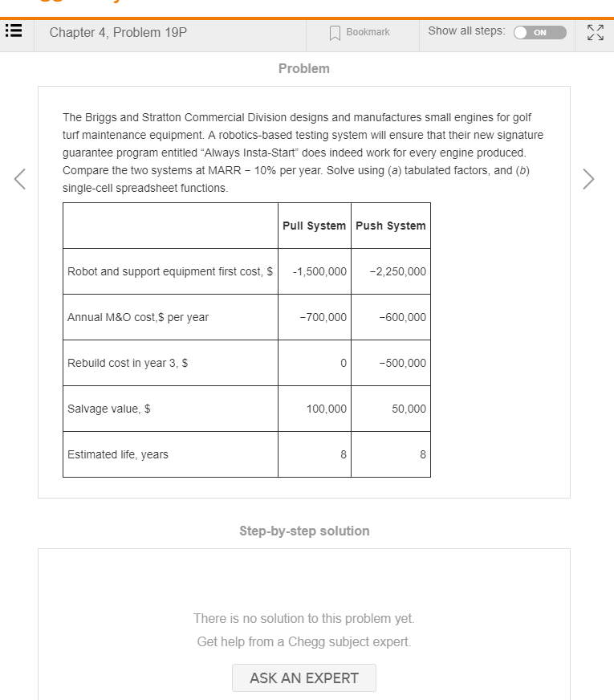This screenshot has width=614, height=700.
Task: Select the 'Pull System' column header
Action: coord(314,225)
